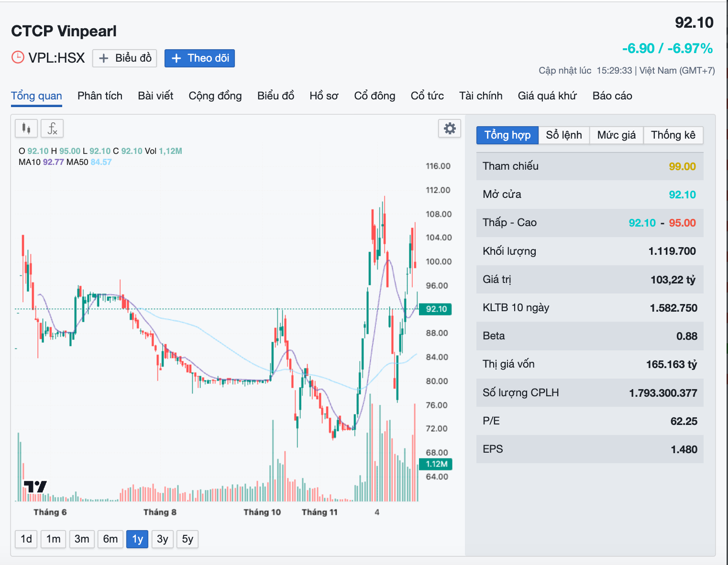Click the EPS value 1.480

click(684, 449)
